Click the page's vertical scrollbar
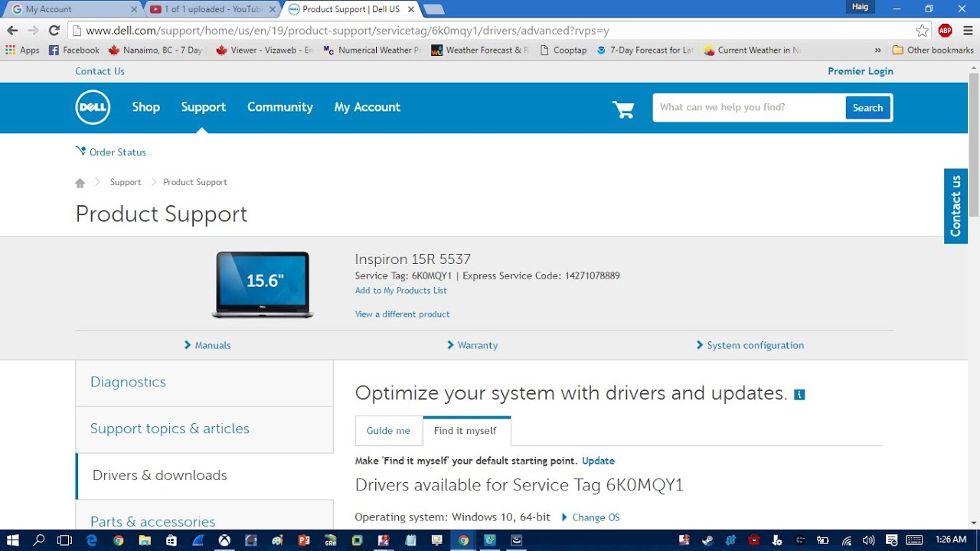The height and width of the screenshot is (551, 980). (974, 145)
